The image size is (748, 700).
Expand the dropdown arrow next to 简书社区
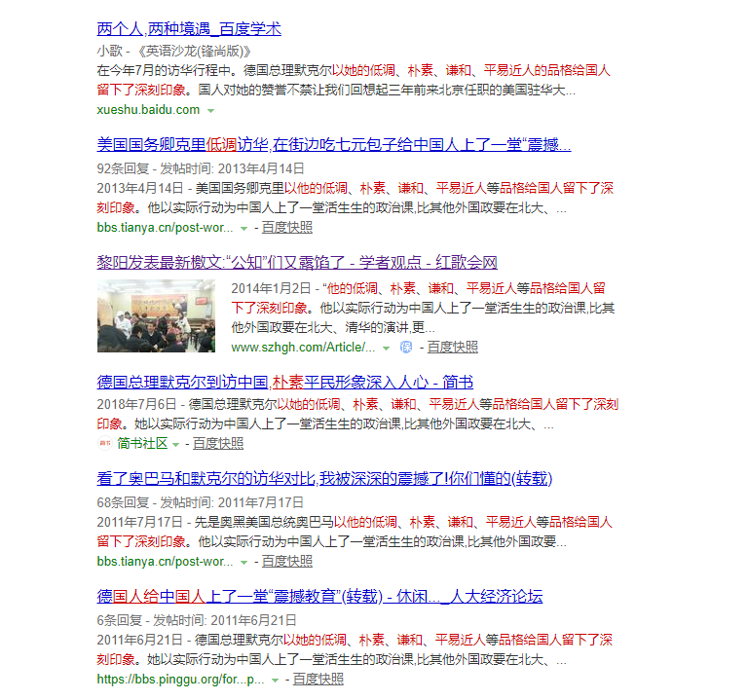[x=175, y=444]
